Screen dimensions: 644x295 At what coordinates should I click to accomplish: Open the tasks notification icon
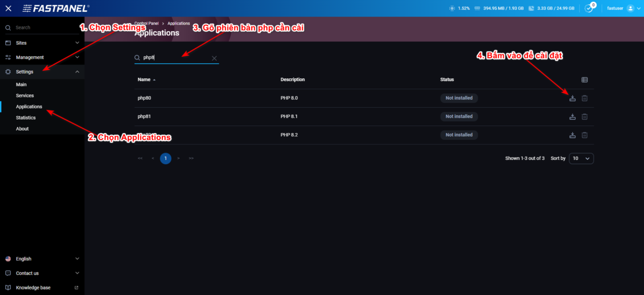point(589,8)
